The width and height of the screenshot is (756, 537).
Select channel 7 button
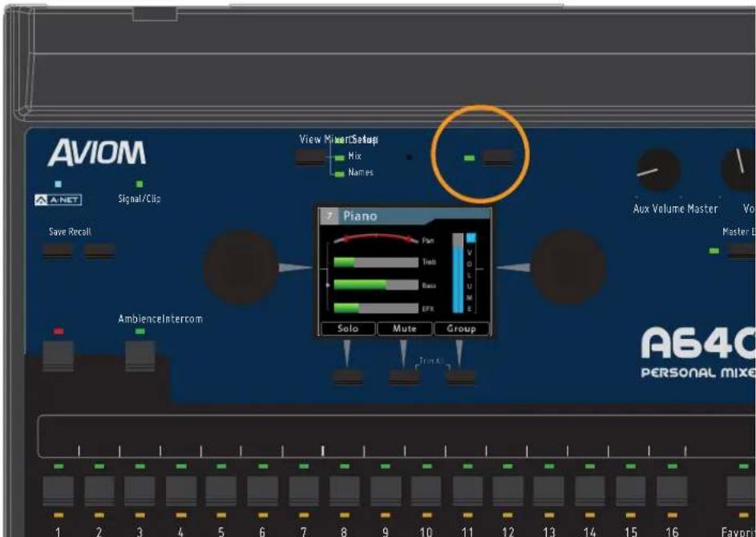point(304,491)
